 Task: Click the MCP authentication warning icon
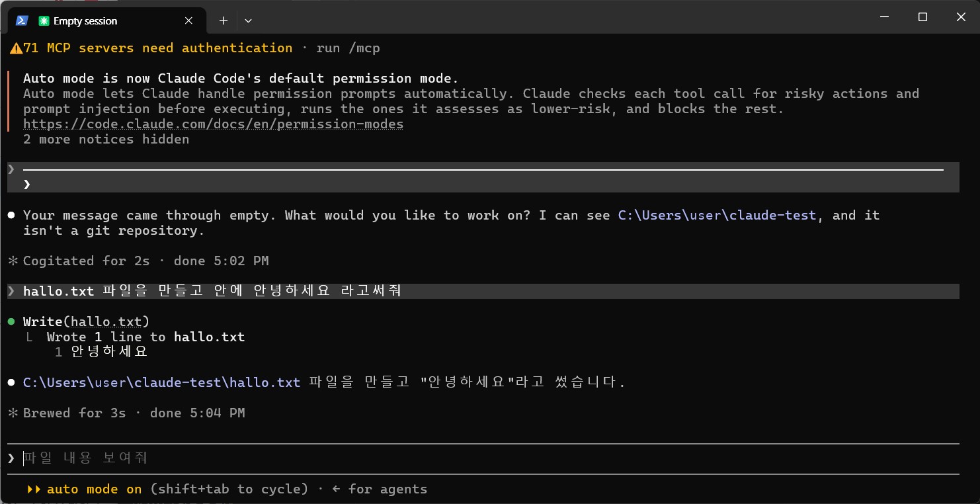(16, 48)
